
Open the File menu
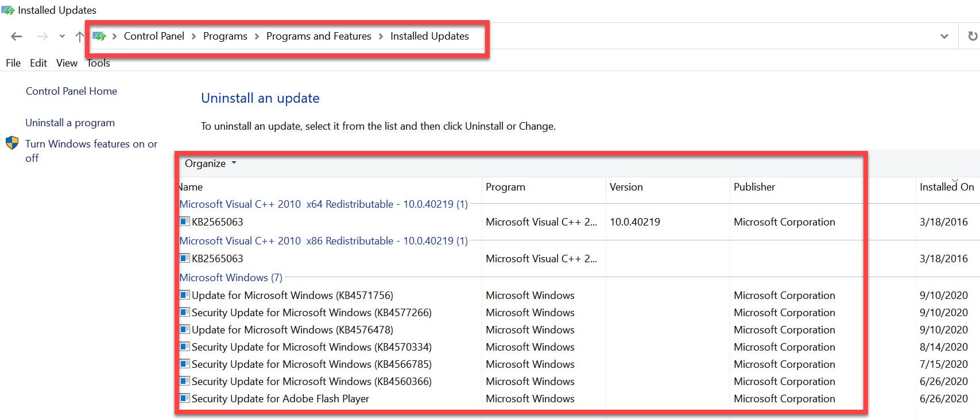(13, 63)
